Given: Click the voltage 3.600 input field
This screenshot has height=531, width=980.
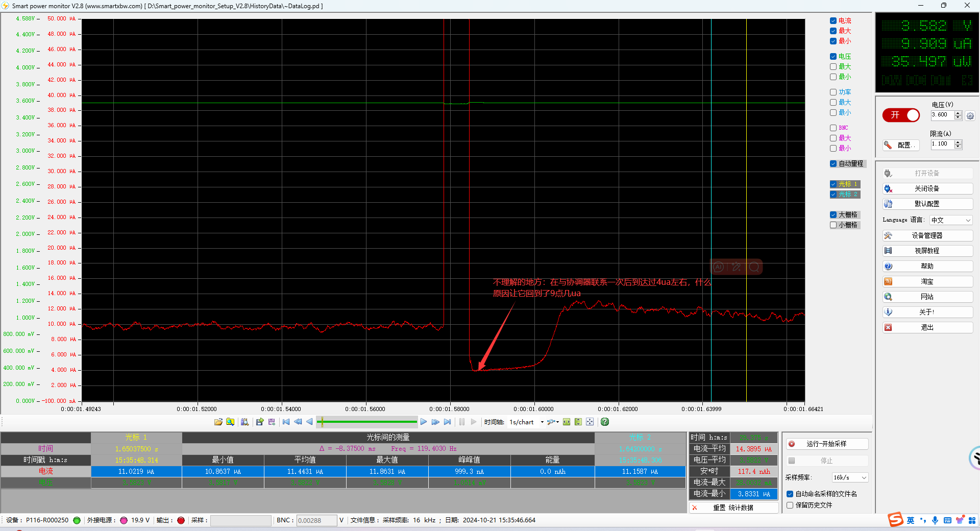Looking at the screenshot, I should pos(942,115).
